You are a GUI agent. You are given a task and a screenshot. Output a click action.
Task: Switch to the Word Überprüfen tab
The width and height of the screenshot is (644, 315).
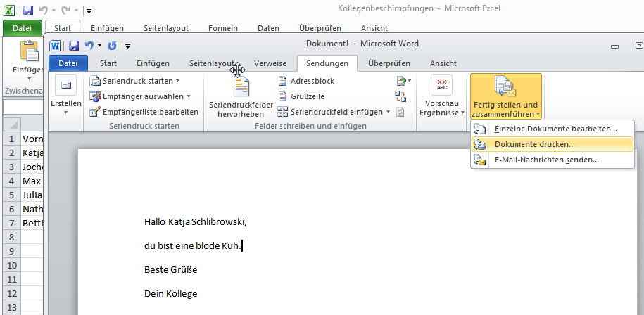tap(389, 63)
